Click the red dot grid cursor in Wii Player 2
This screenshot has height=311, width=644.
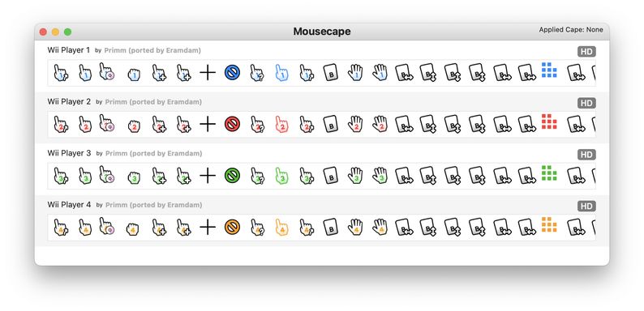[549, 121]
